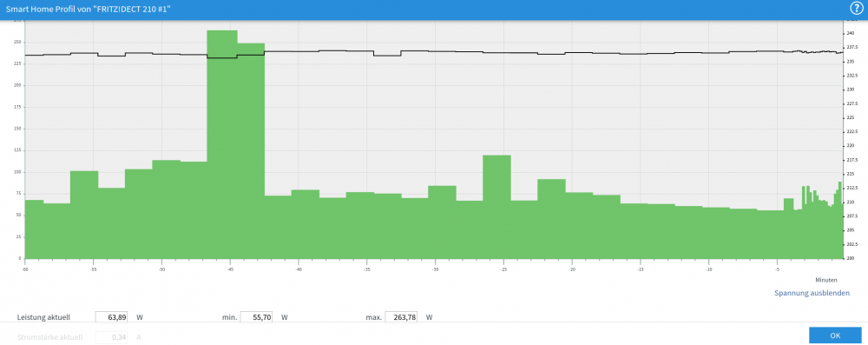The image size is (868, 345).
Task: Click the tallest green bar near -45 minutes
Action: pos(222,144)
